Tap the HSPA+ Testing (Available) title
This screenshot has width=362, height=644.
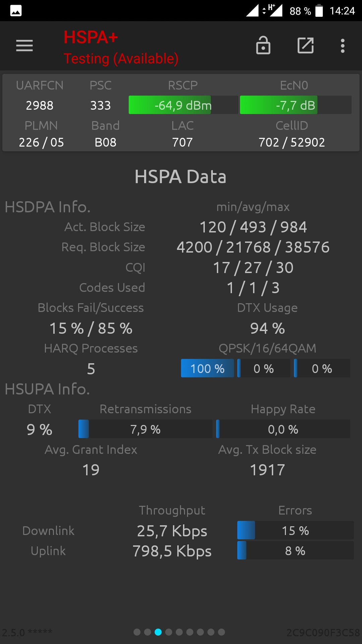(x=121, y=47)
